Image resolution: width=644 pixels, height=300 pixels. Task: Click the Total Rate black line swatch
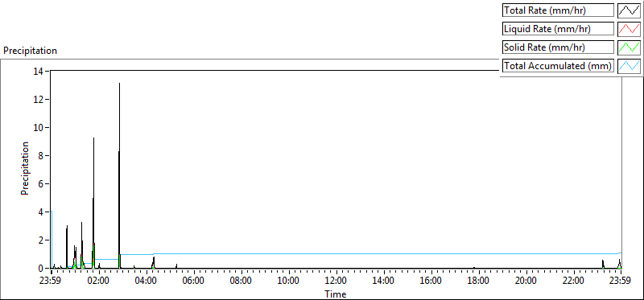point(629,10)
